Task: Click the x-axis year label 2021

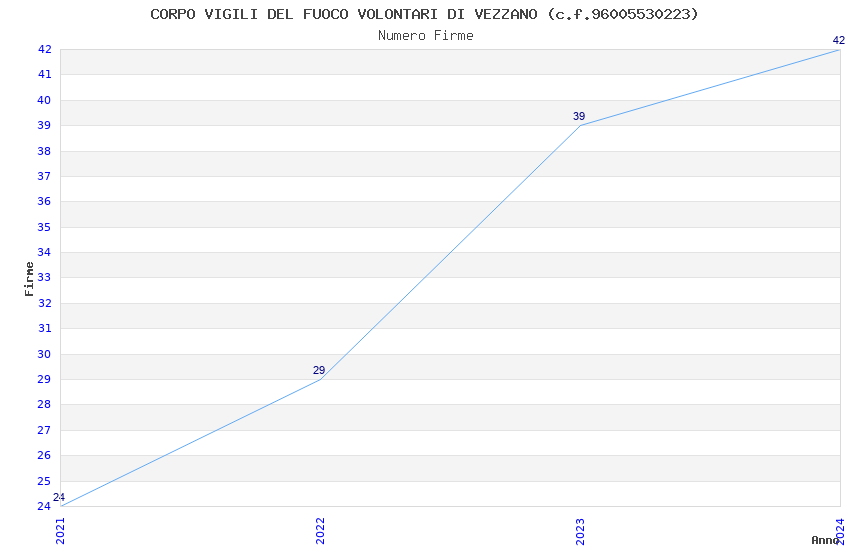Action: 60,531
